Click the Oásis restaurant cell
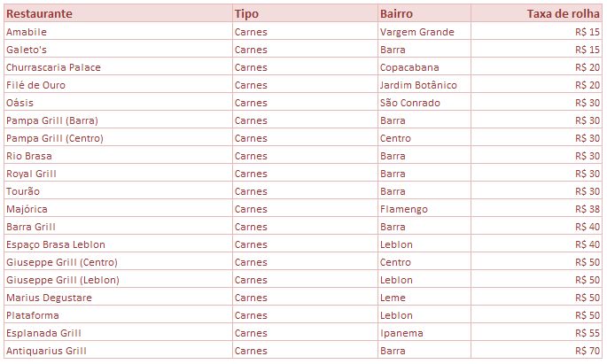Viewport: 607px width, 364px height. [118, 103]
